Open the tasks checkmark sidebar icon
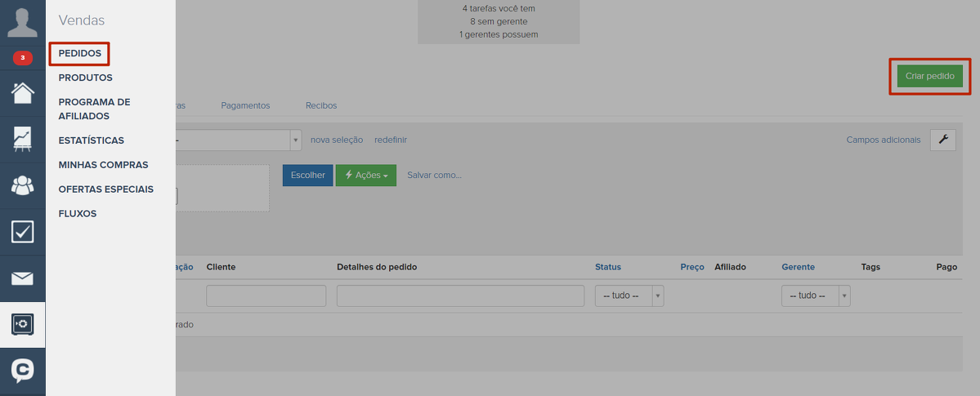 pyautogui.click(x=23, y=232)
